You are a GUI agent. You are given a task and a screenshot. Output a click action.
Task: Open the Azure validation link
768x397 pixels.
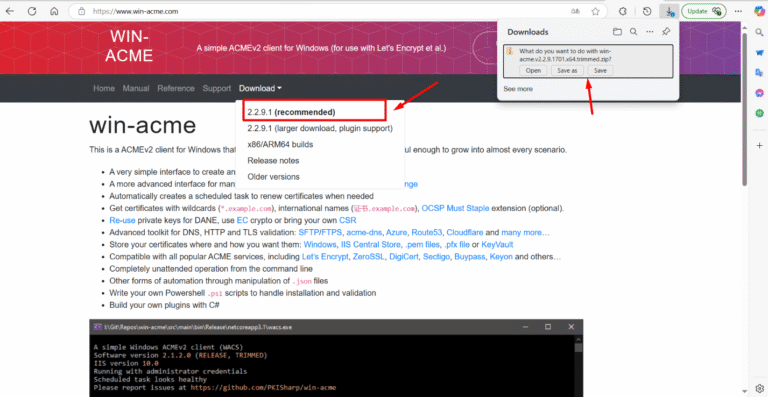click(397, 233)
